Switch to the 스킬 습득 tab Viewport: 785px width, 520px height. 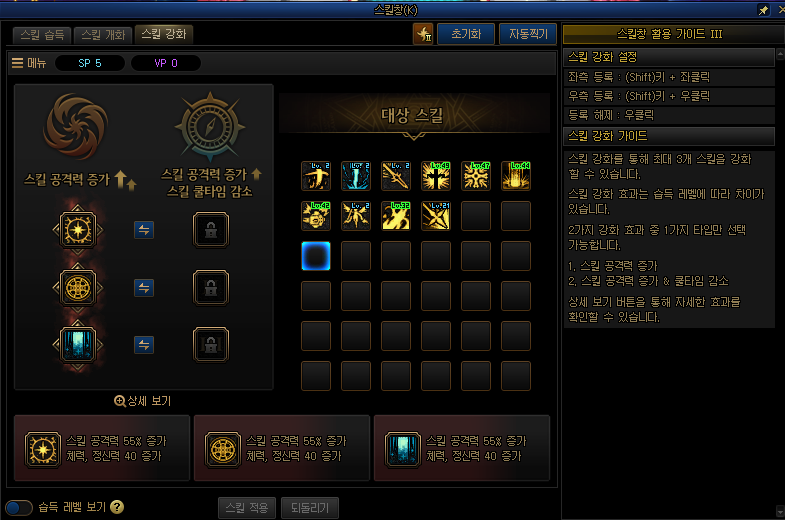point(43,35)
